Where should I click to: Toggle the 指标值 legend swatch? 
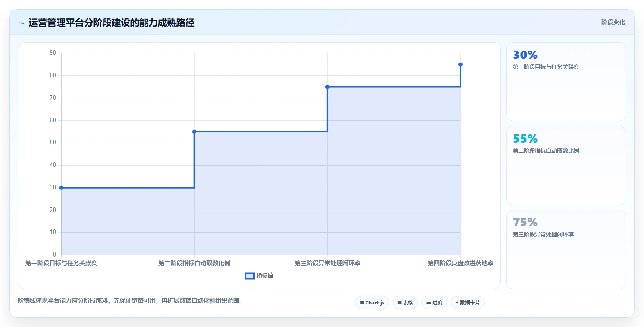(249, 275)
